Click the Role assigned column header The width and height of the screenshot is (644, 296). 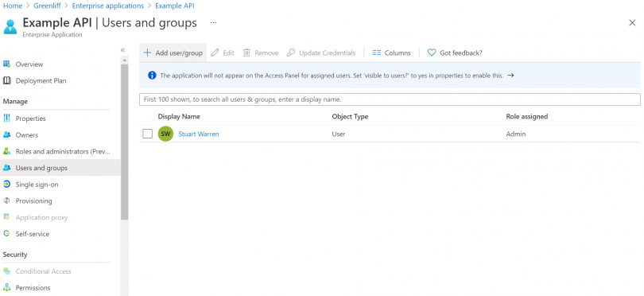coord(527,116)
